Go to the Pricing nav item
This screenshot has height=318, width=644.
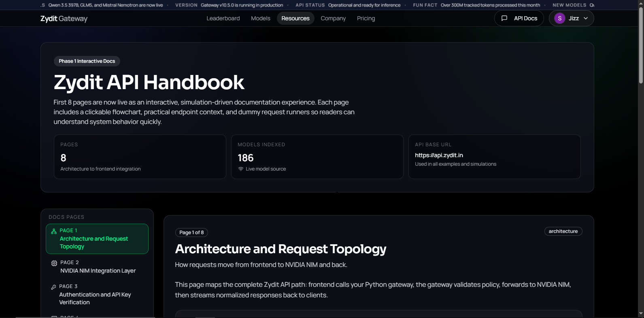pyautogui.click(x=366, y=18)
